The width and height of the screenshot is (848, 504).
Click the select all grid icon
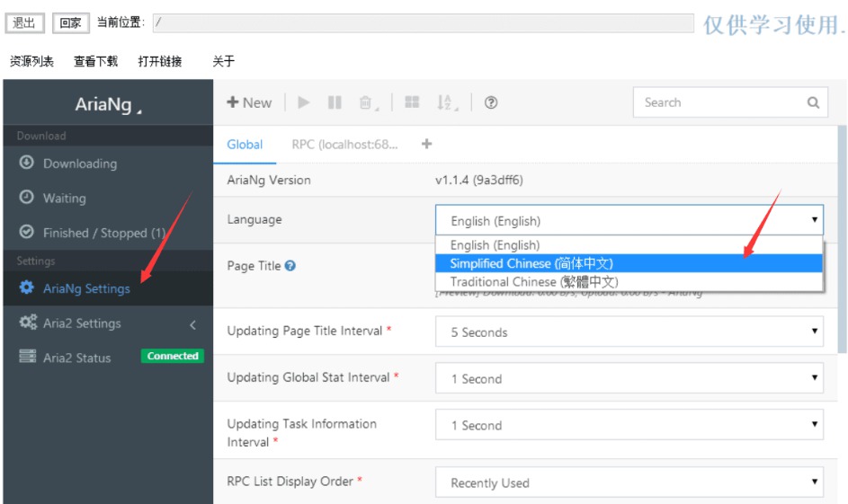pyautogui.click(x=412, y=102)
